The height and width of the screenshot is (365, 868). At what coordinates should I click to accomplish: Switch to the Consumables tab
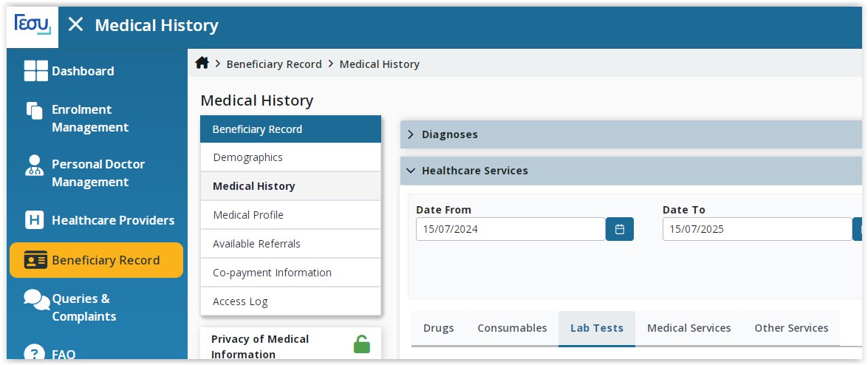pyautogui.click(x=512, y=328)
